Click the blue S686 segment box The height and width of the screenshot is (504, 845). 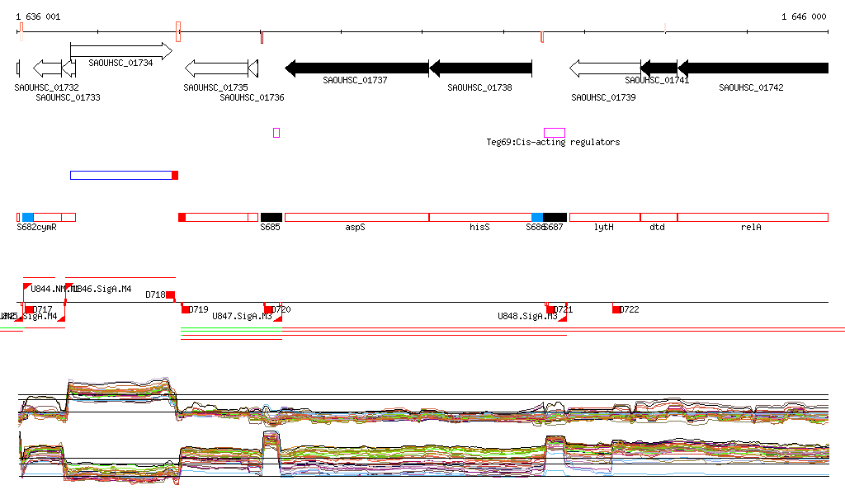(537, 218)
